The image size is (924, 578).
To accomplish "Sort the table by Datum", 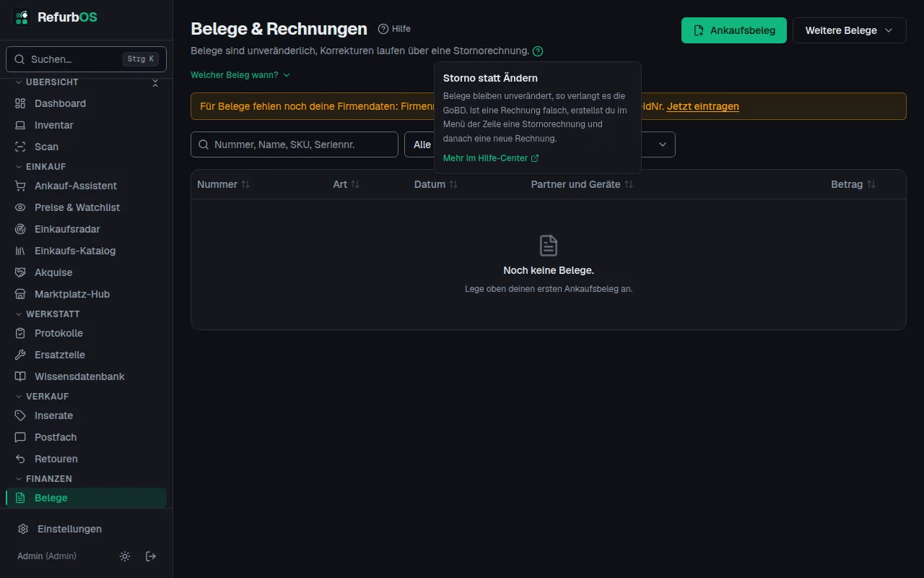I will 436,184.
